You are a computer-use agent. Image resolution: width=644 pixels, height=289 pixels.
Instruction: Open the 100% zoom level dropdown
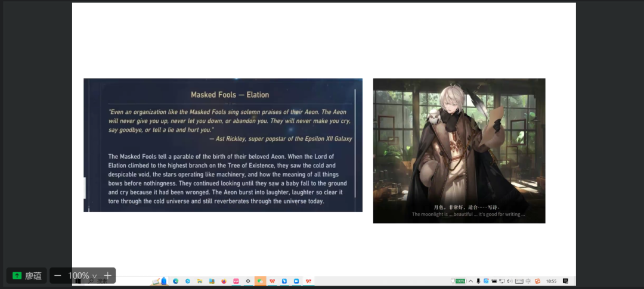click(82, 275)
